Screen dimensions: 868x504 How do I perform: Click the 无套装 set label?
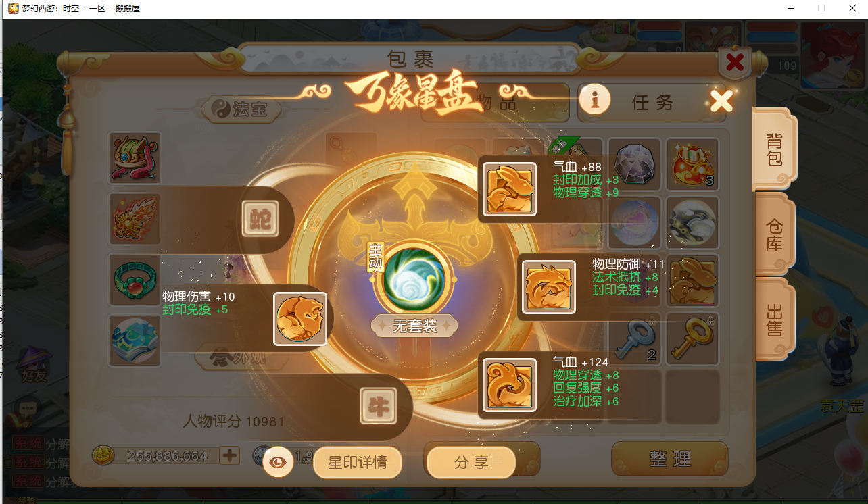tap(415, 326)
